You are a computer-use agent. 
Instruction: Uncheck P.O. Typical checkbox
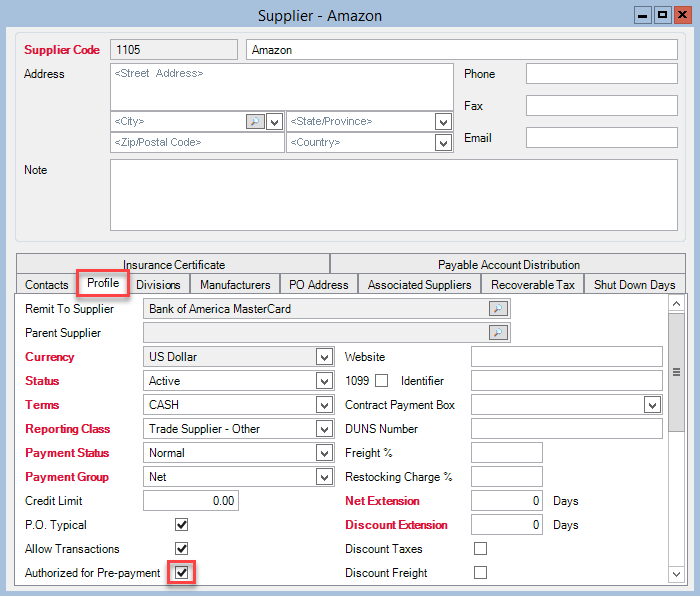point(181,525)
